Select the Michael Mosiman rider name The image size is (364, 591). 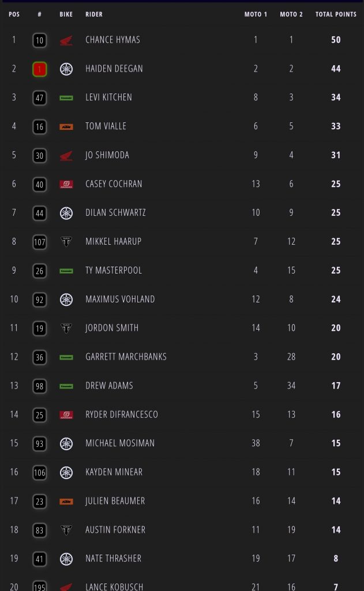(120, 443)
